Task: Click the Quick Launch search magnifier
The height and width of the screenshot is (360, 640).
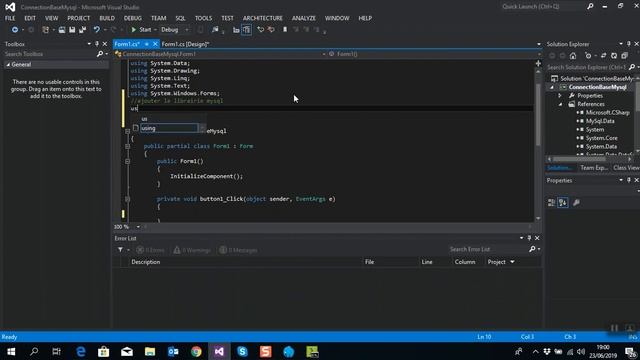Action: pos(590,7)
